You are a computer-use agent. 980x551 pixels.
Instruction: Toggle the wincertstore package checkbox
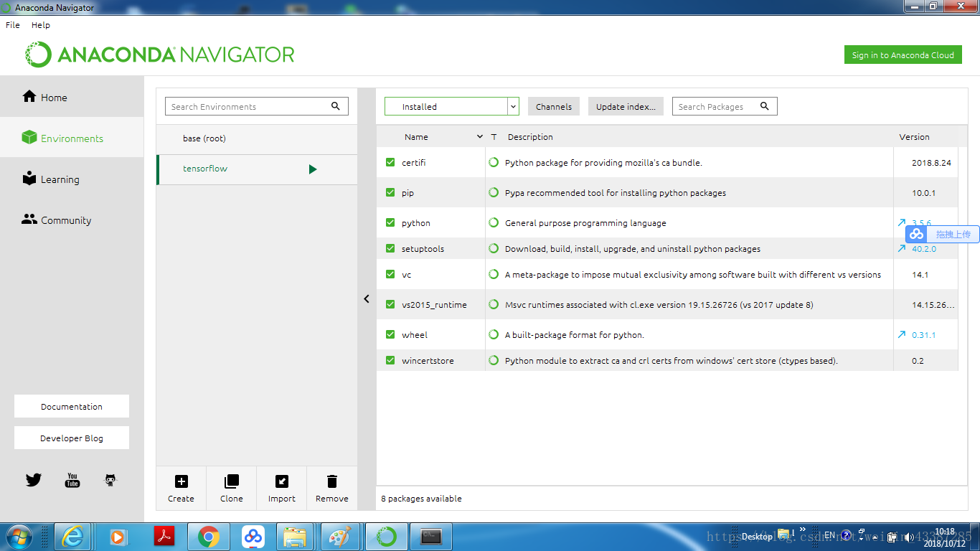coord(390,360)
